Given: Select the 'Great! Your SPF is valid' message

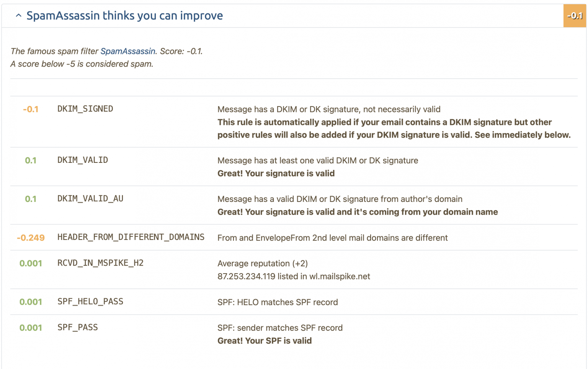Looking at the screenshot, I should [x=264, y=341].
